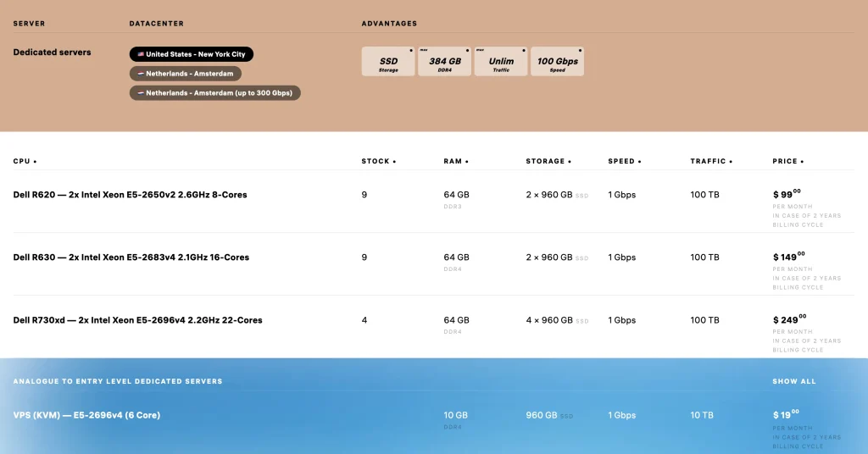Click the 100 Gbps Speed advantage card
This screenshot has height=454, width=868.
tap(558, 61)
